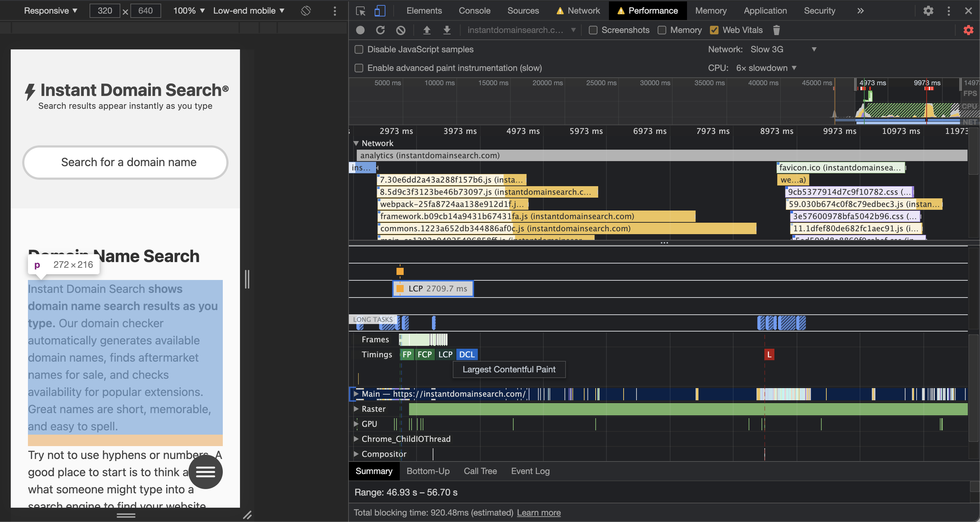The height and width of the screenshot is (522, 980).
Task: Click the LCP 2709.7 ms web vitals label
Action: (x=433, y=289)
